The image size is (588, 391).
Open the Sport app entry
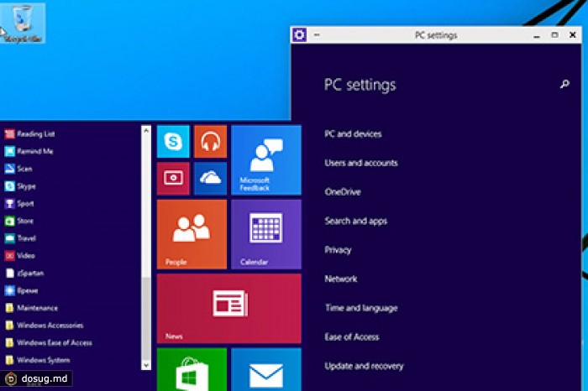[x=19, y=203]
